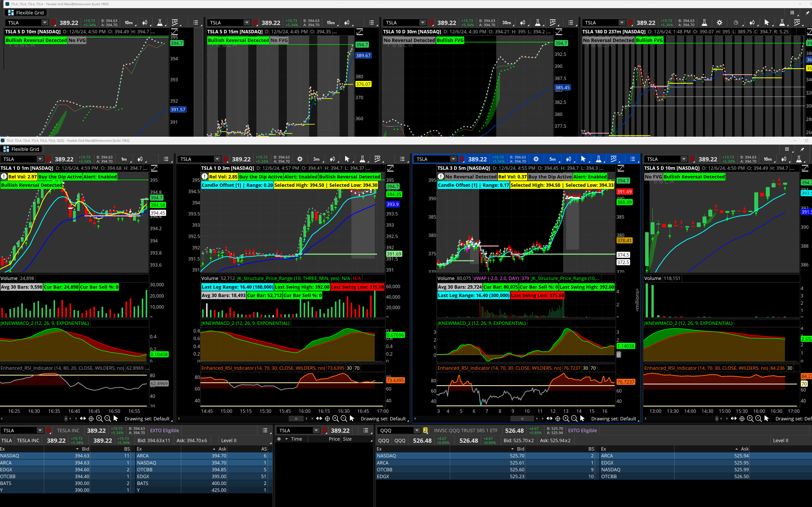Expand TSLA symbol dropdown on 3m chart
The width and height of the screenshot is (812, 507).
coord(217,159)
